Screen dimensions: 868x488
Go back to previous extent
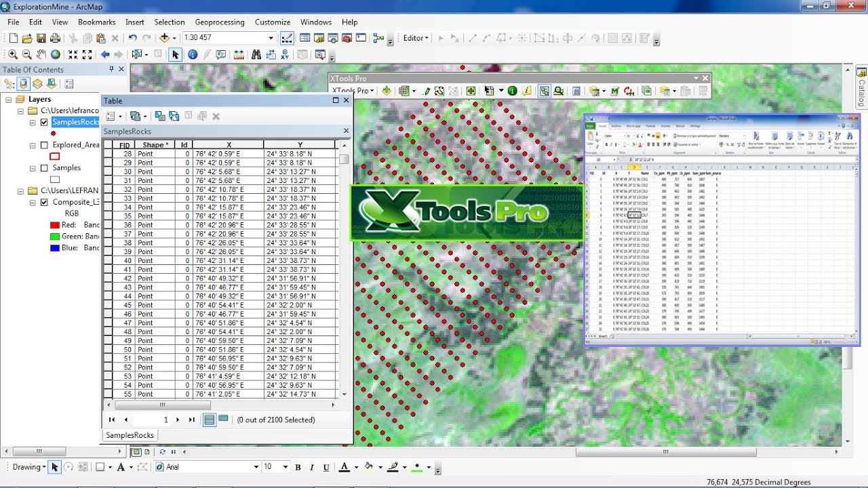point(105,54)
